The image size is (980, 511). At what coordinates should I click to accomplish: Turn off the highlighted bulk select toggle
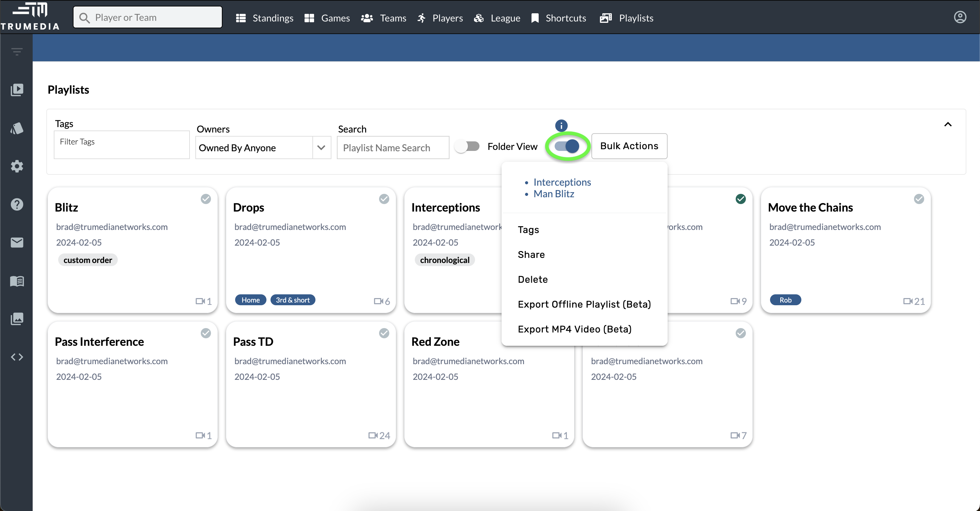[x=567, y=146]
